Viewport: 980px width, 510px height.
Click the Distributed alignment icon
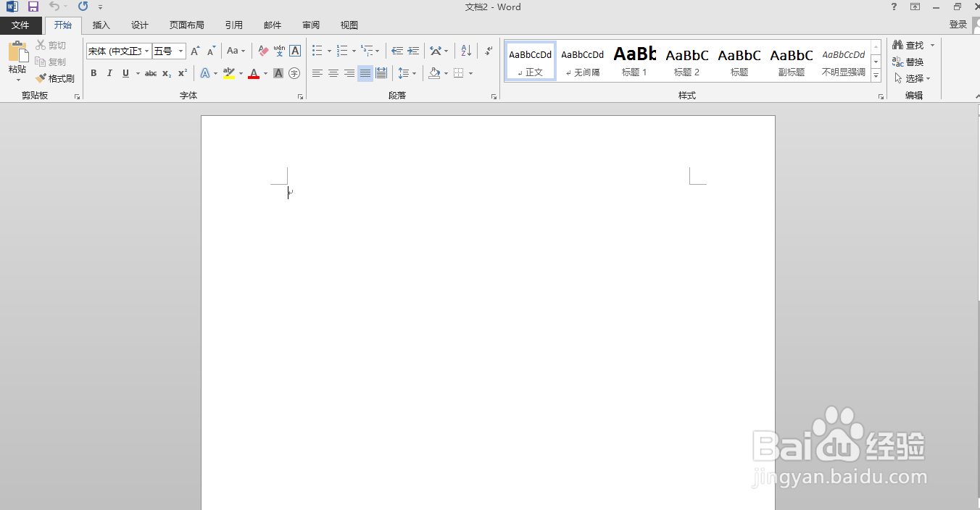[x=381, y=73]
